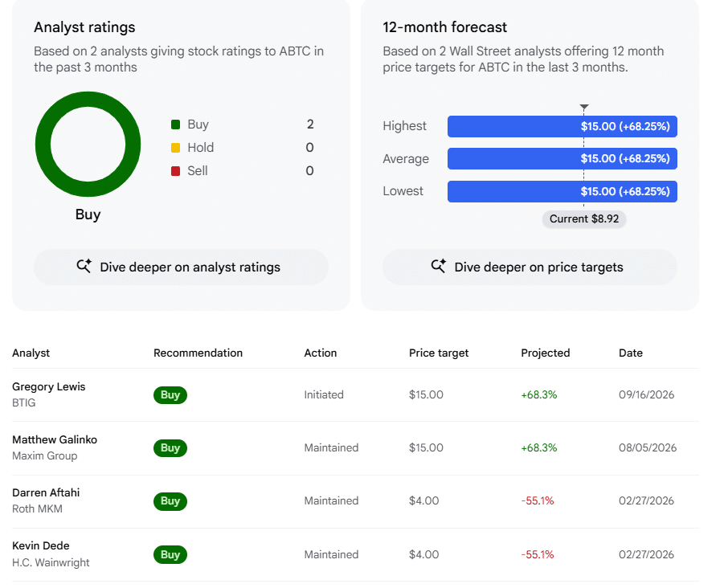The image size is (724, 588).
Task: Click the yellow Hold legend swatch
Action: (x=175, y=148)
